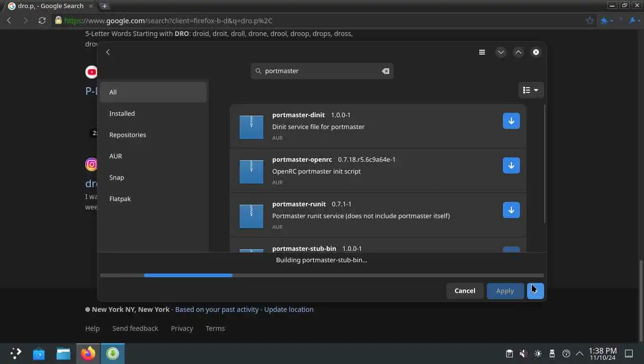
Task: Open the Firefox wrench tools dropdown
Action: [x=635, y=20]
